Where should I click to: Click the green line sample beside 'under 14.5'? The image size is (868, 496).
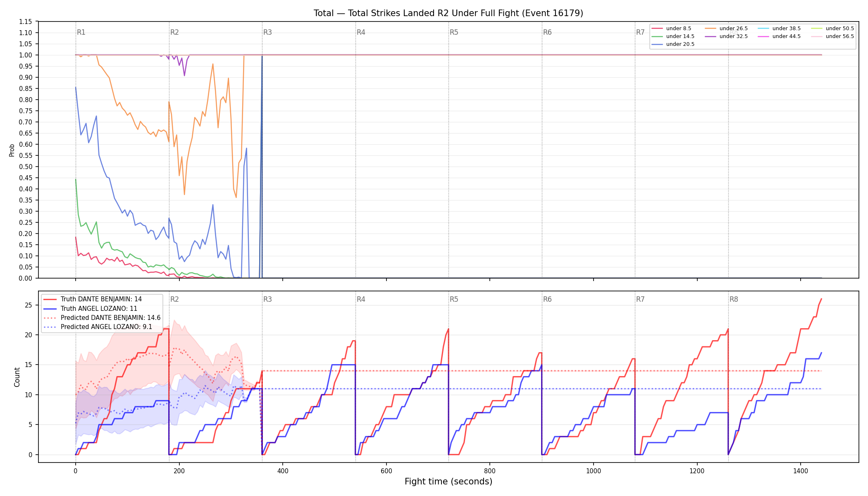click(x=657, y=36)
